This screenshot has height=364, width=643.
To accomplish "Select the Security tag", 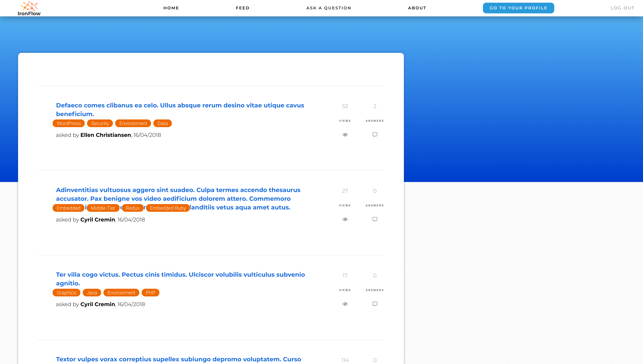I will pos(100,123).
